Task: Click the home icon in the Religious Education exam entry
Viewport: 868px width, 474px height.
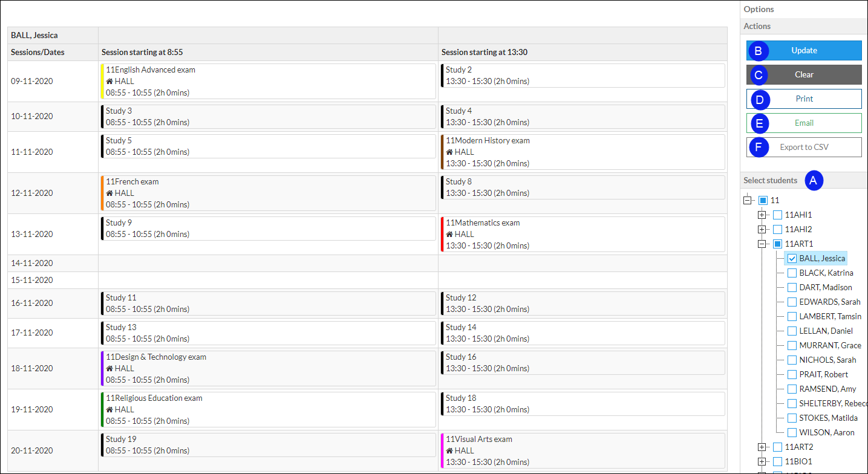Action: pos(109,409)
